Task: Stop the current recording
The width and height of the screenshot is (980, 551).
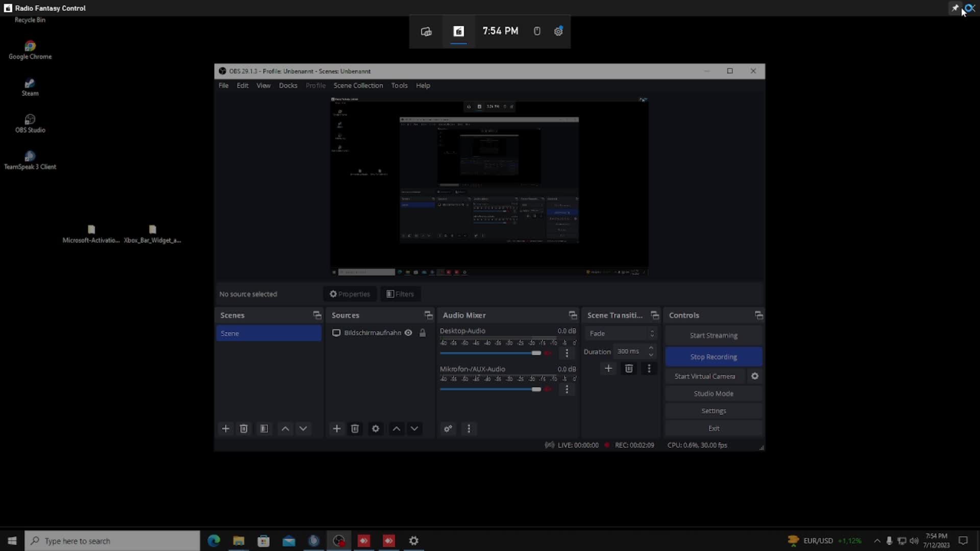Action: [x=714, y=356]
